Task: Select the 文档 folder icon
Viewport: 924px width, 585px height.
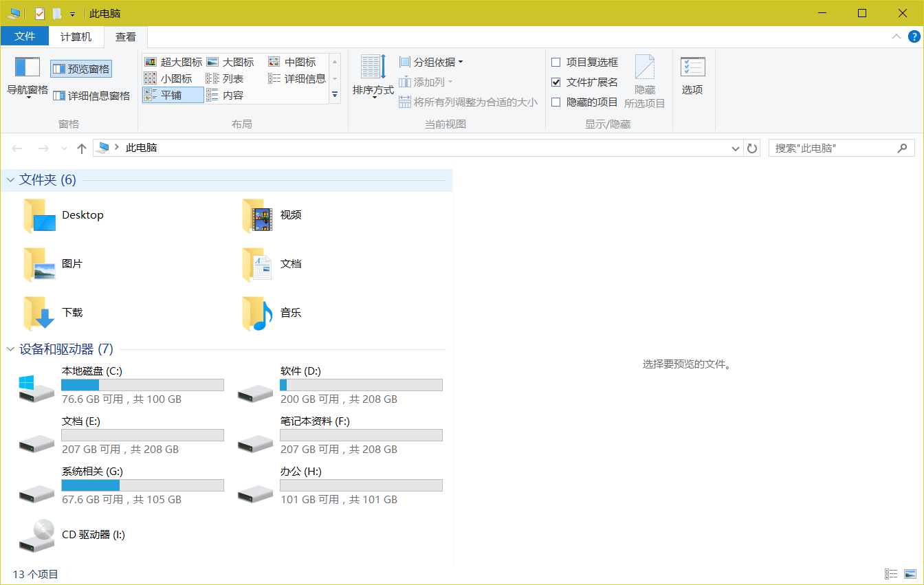Action: (257, 265)
